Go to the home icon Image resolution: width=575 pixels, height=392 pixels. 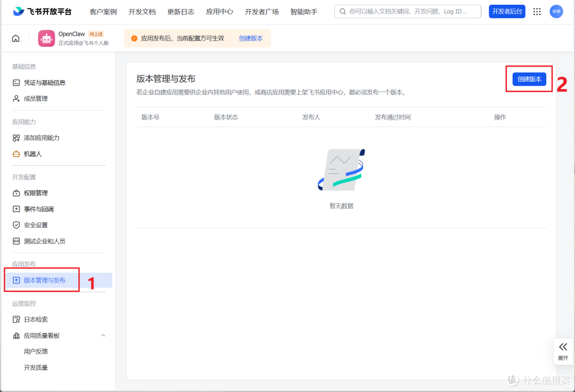16,38
